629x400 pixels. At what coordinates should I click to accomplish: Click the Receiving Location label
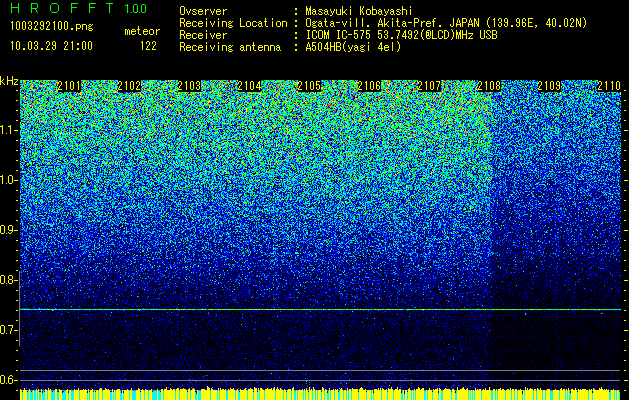coord(233,23)
